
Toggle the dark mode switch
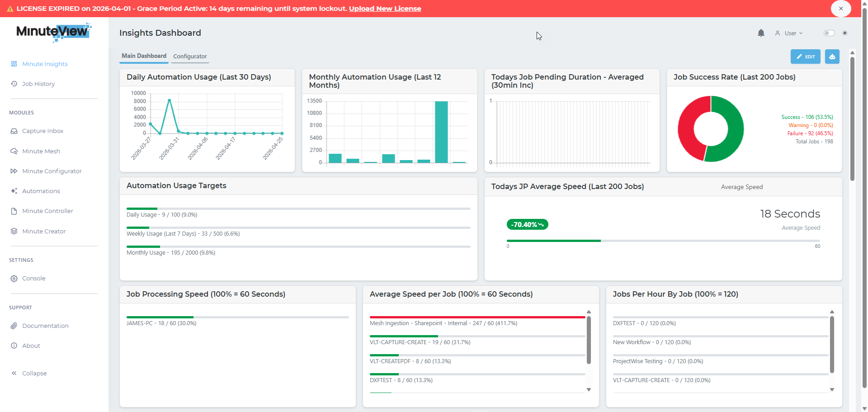829,33
